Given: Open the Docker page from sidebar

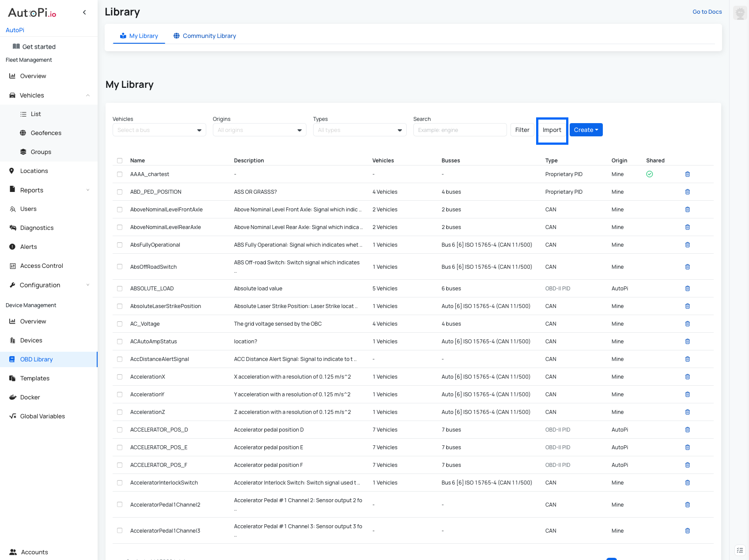Looking at the screenshot, I should [30, 397].
